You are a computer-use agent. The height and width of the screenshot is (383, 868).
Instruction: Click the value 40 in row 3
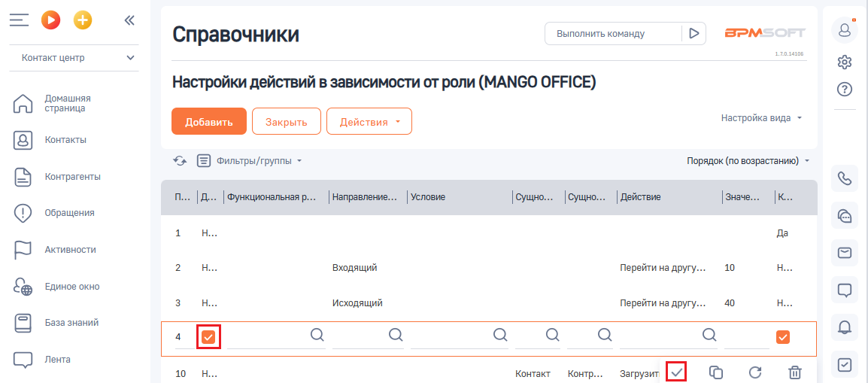click(x=730, y=302)
